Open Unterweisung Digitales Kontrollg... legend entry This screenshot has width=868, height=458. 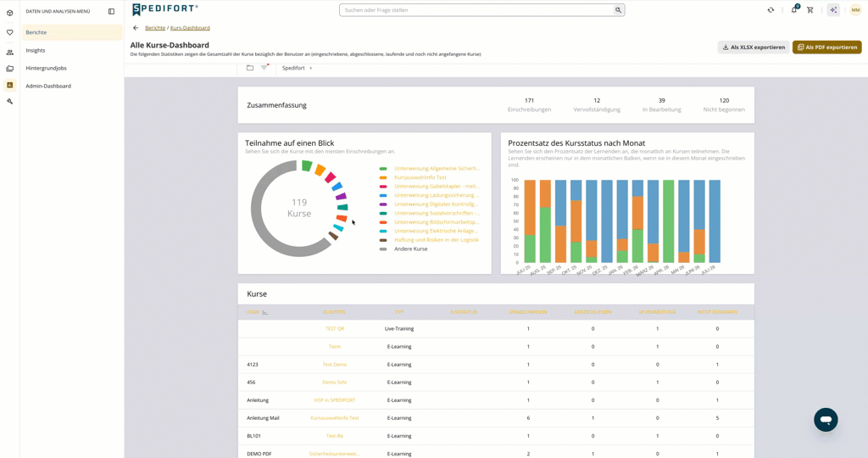point(436,204)
